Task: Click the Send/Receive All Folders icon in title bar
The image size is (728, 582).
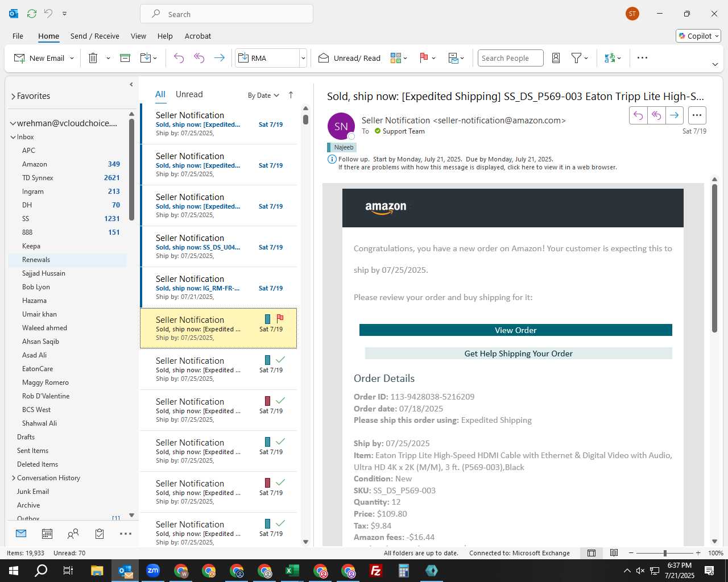Action: click(x=32, y=14)
